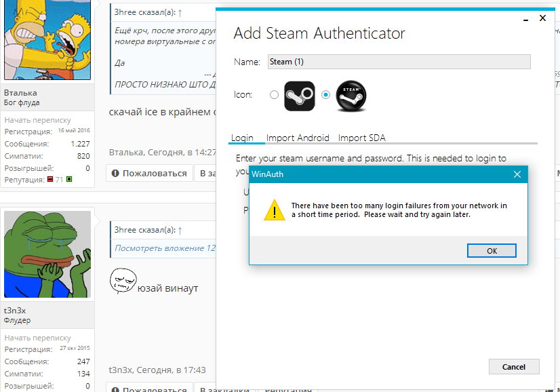Click the green positive reputation icon

click(x=69, y=179)
